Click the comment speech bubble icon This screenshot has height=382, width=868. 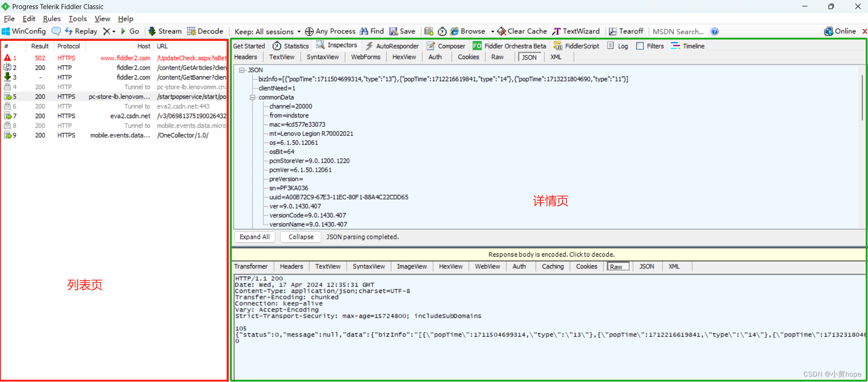(x=56, y=31)
